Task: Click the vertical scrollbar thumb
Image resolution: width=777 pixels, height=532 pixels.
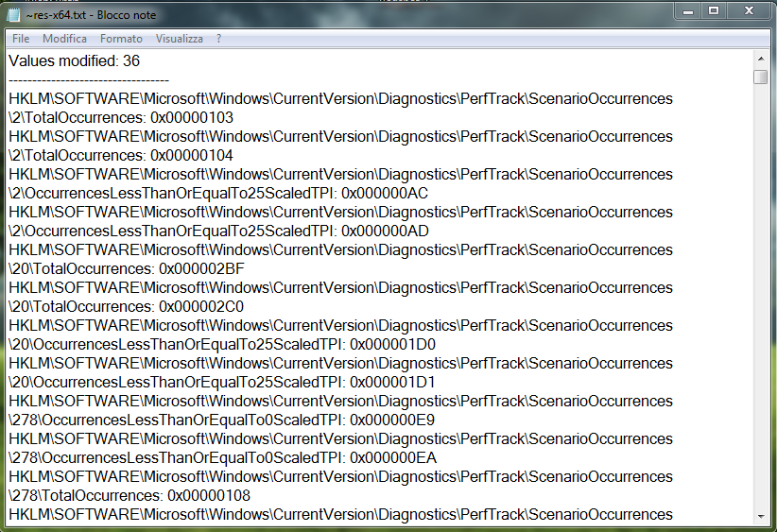Action: tap(761, 77)
